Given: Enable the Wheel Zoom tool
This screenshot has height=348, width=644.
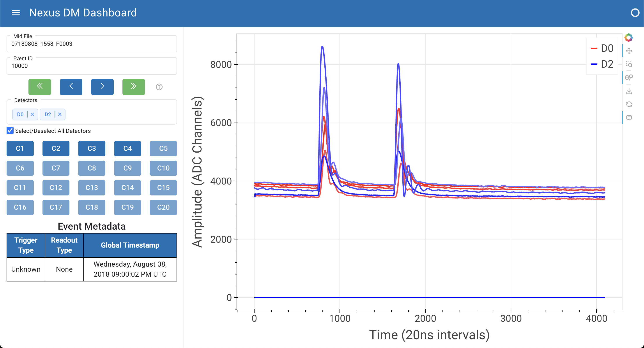Looking at the screenshot, I should click(x=630, y=77).
